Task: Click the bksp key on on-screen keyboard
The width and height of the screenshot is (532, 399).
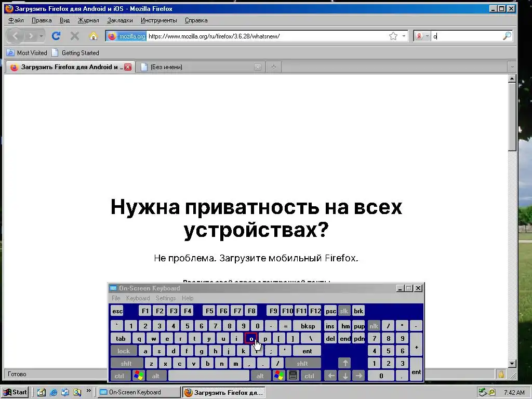Action: 308,326
